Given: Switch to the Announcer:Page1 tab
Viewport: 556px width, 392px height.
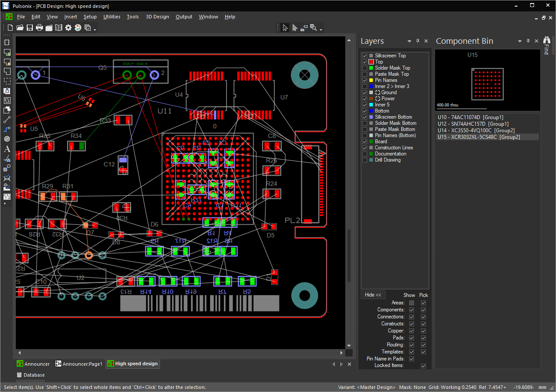Looking at the screenshot, I should [x=79, y=364].
